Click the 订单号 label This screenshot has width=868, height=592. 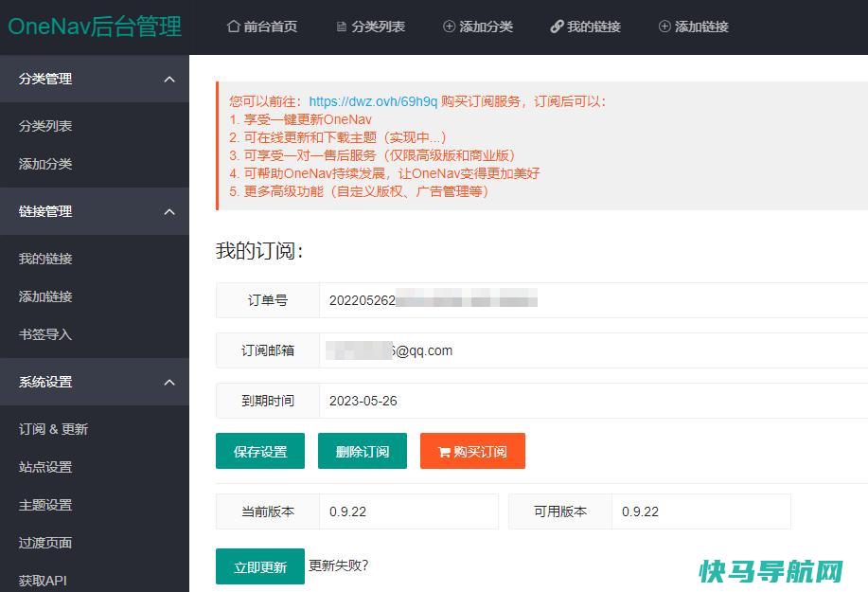pos(268,300)
